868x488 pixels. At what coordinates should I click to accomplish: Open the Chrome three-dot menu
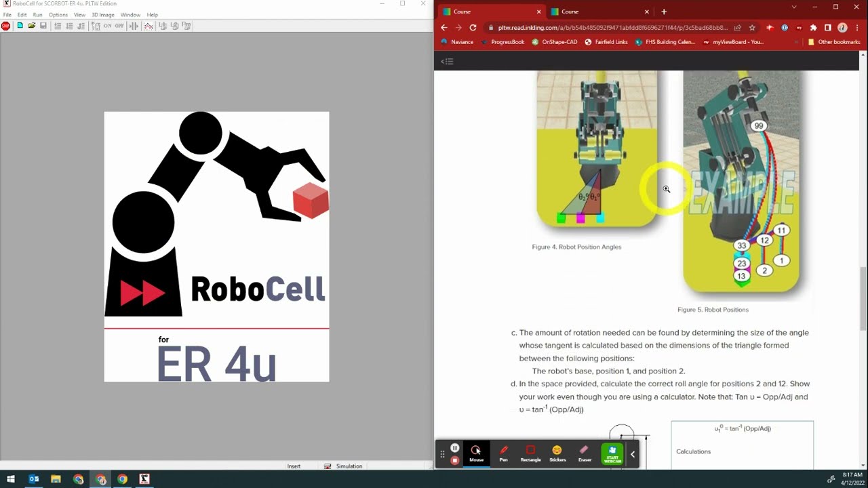pos(857,28)
